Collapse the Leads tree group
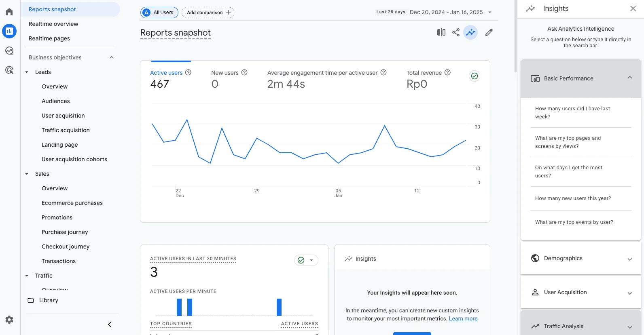 [x=27, y=72]
